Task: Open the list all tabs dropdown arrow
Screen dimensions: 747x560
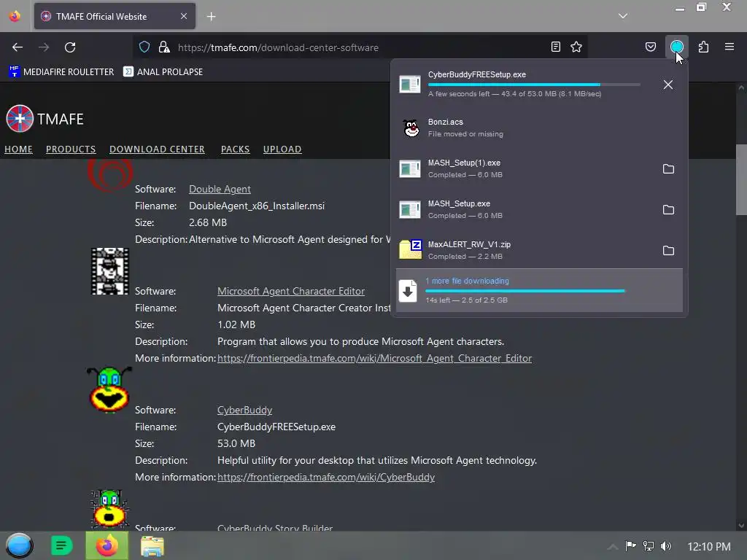Action: (x=623, y=16)
